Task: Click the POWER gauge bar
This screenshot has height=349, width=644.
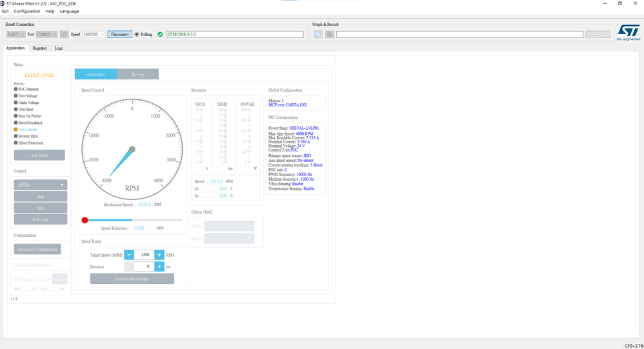Action: pyautogui.click(x=248, y=136)
